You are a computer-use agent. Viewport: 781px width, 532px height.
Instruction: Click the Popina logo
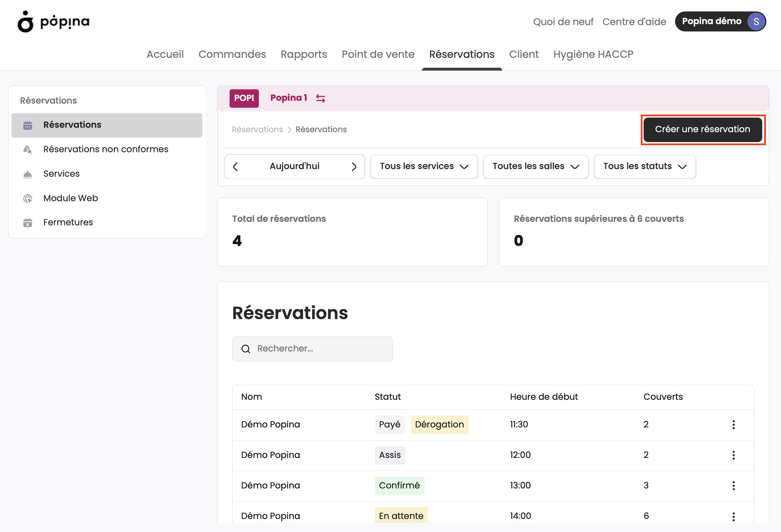[x=53, y=22]
